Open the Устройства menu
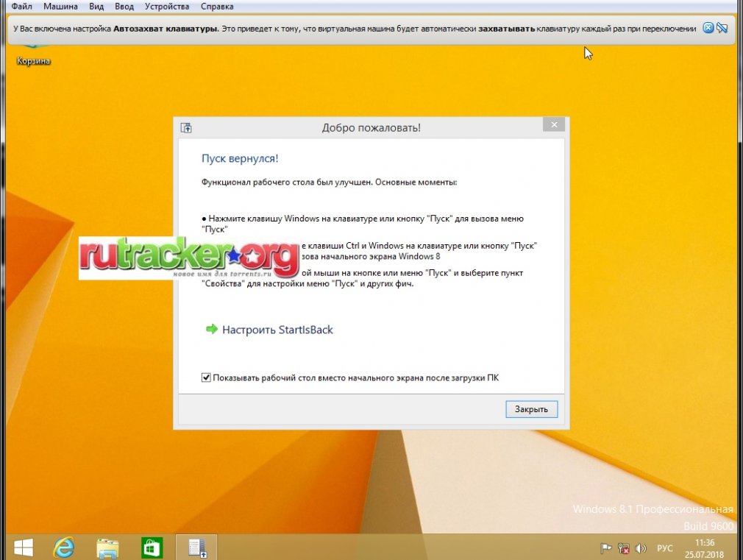 [x=167, y=7]
